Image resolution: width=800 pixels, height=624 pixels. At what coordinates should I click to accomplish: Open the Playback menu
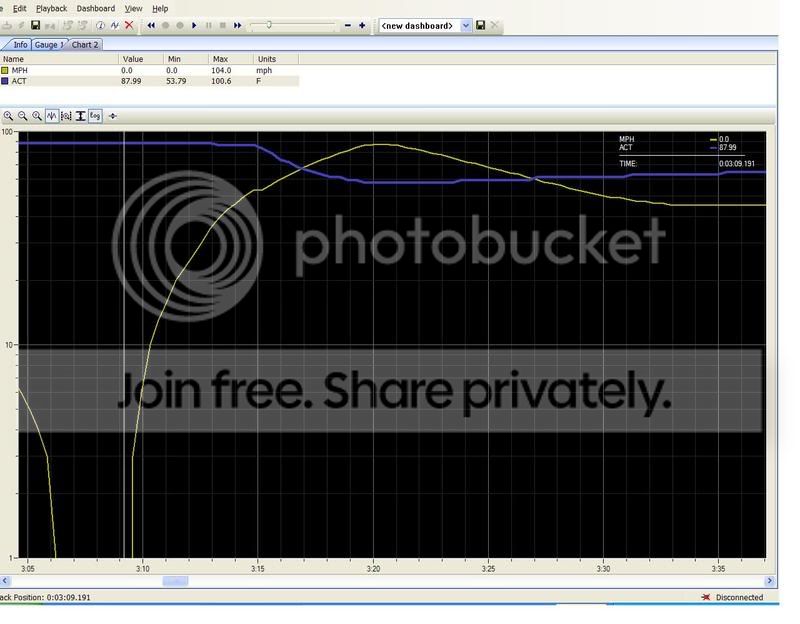[51, 8]
